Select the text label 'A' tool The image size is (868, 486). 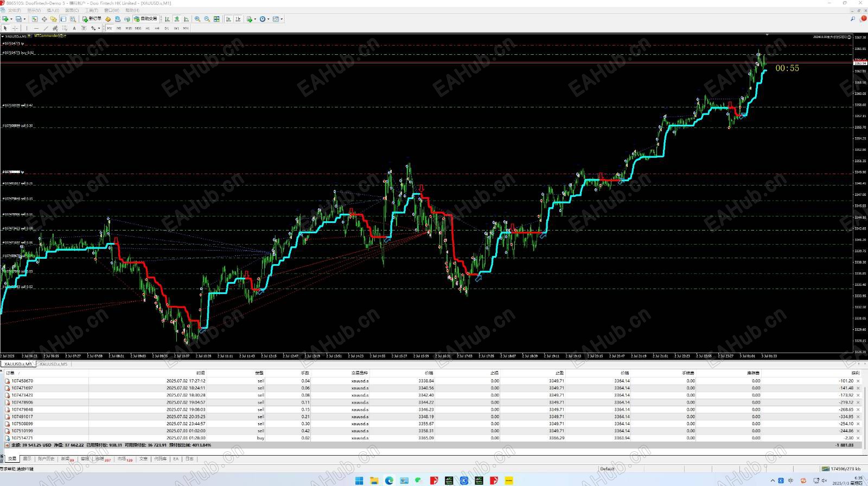[x=74, y=28]
